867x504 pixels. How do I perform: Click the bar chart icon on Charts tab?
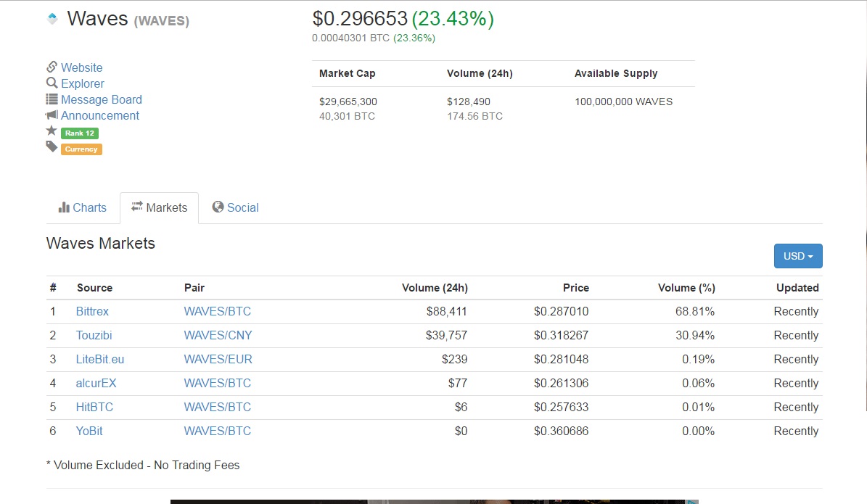[64, 207]
